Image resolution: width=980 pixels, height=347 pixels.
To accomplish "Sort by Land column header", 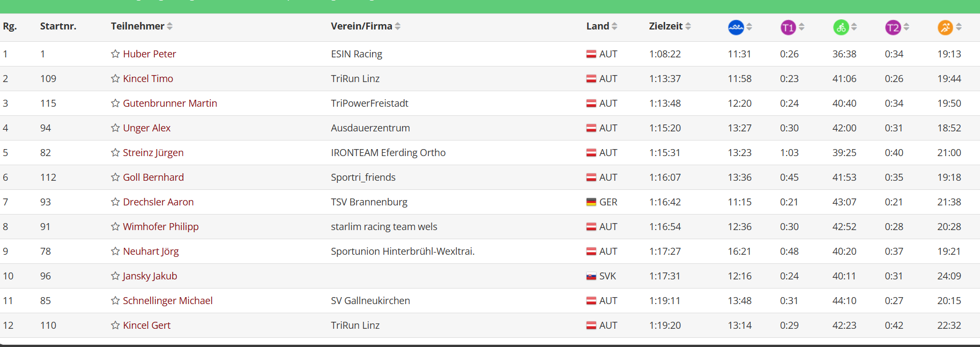I will pos(602,26).
